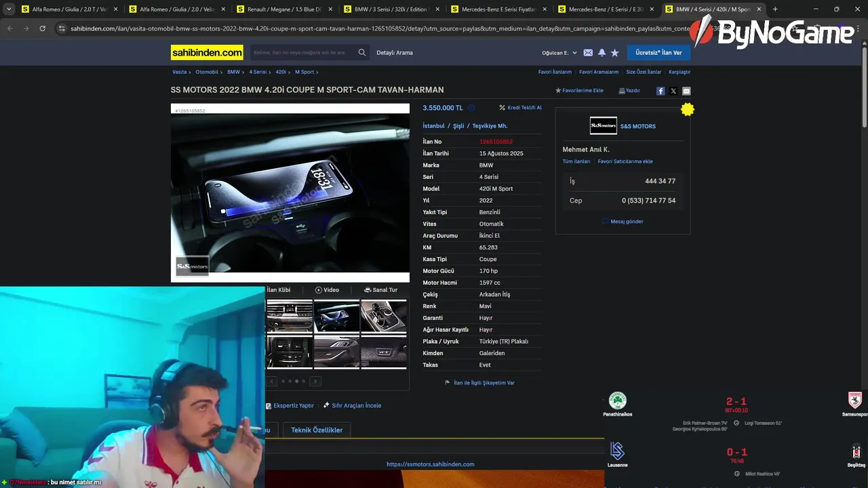Click the Vasıta breadcrumb
Viewport: 868px width, 488px height.
tap(179, 72)
